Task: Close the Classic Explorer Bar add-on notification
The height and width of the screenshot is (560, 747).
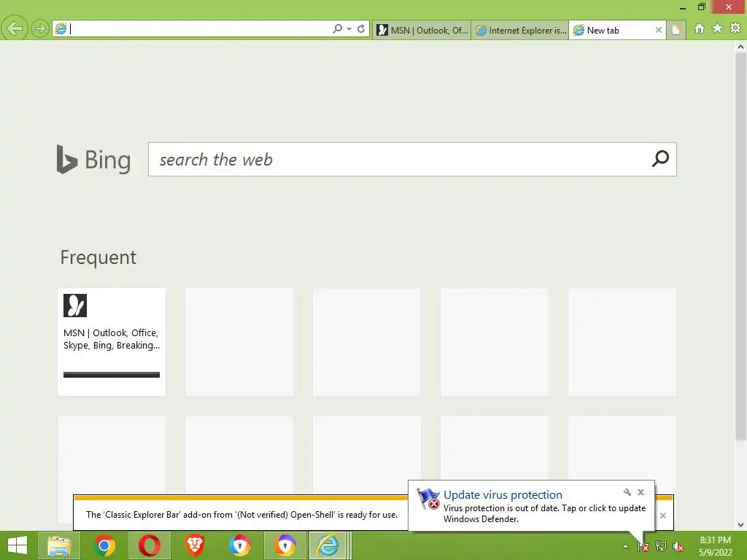Action: [662, 516]
